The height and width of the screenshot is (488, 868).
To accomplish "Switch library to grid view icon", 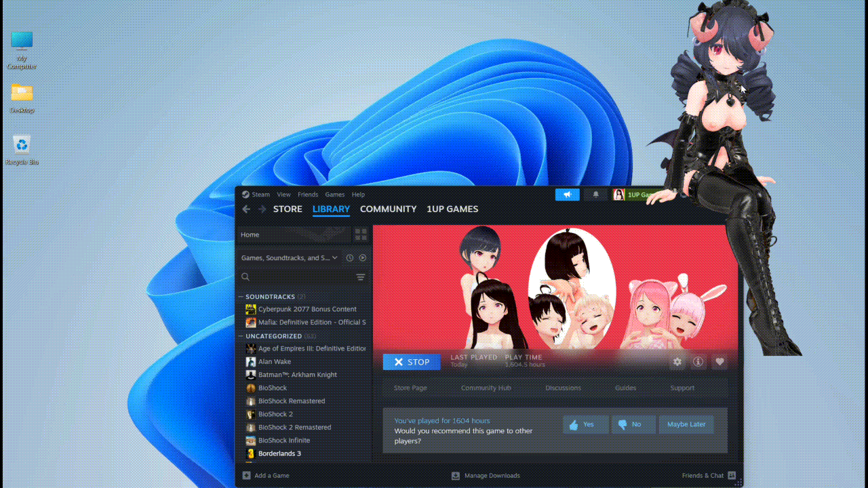I will click(x=361, y=235).
